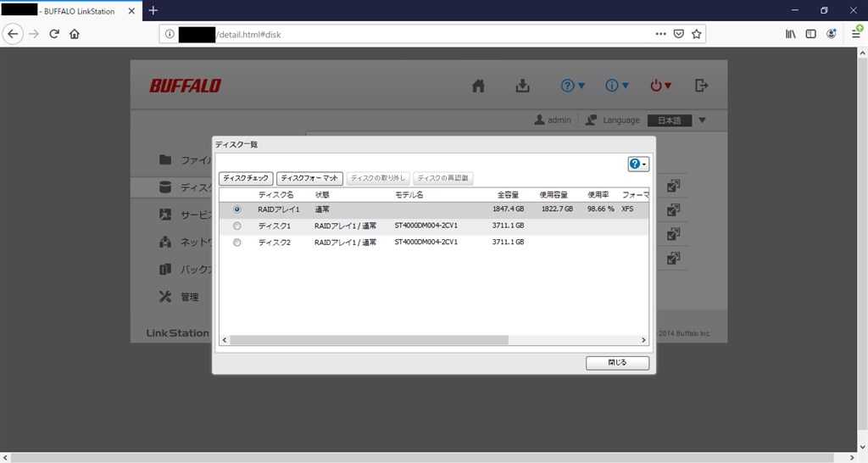
Task: Select the ディスク1 radio button
Action: [x=237, y=226]
